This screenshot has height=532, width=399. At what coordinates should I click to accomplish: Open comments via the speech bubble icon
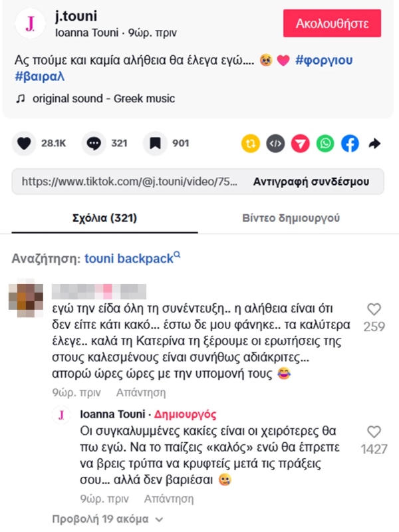(x=94, y=143)
